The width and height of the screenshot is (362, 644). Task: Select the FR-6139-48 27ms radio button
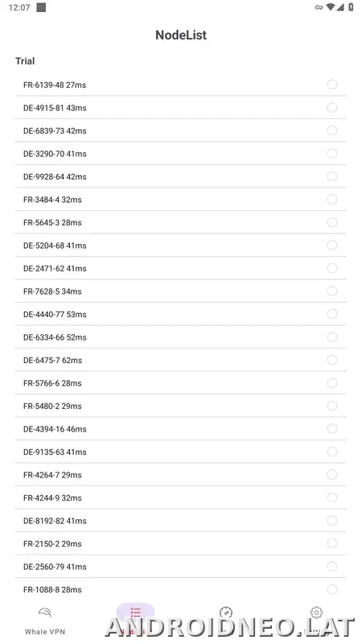pyautogui.click(x=332, y=85)
